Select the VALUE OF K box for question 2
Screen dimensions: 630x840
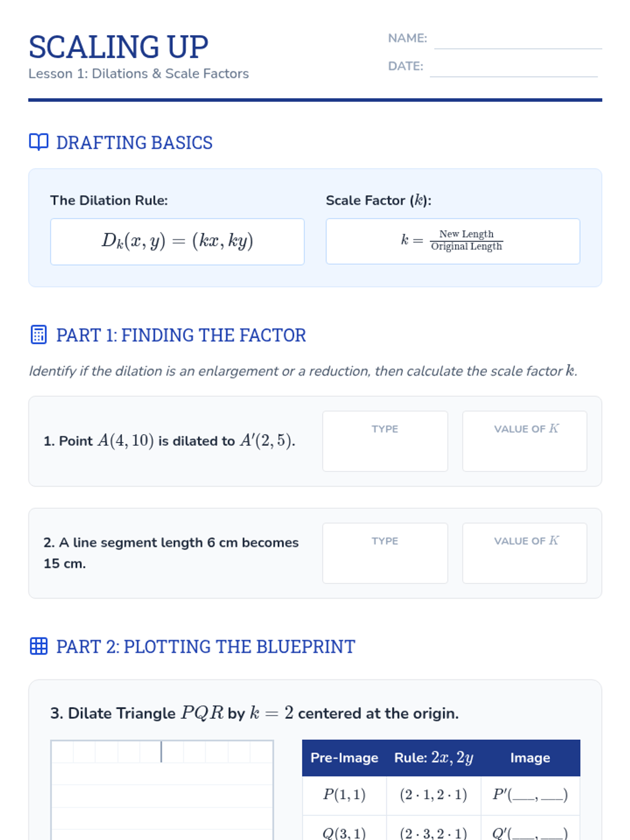coord(524,553)
